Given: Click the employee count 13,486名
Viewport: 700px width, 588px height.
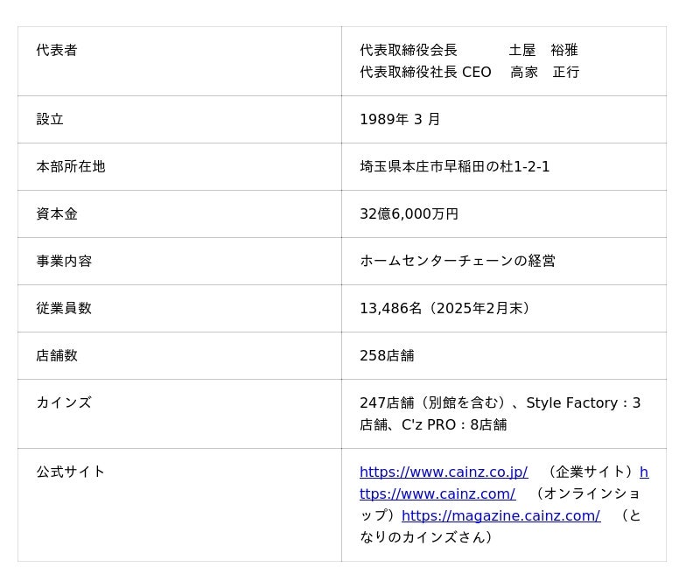Looking at the screenshot, I should tap(391, 308).
